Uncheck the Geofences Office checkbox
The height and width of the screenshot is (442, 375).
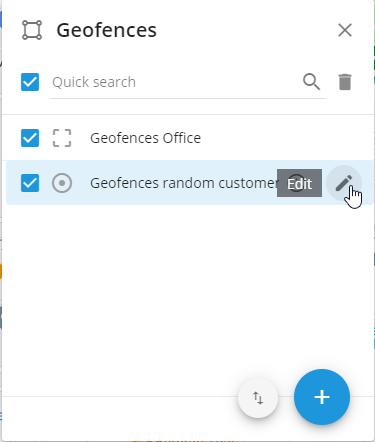pos(30,138)
